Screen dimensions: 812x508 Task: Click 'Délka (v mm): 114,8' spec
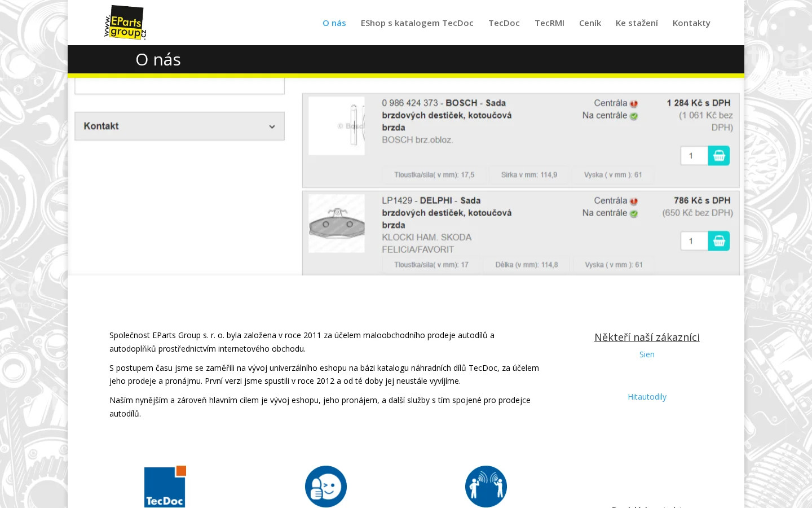tap(527, 265)
